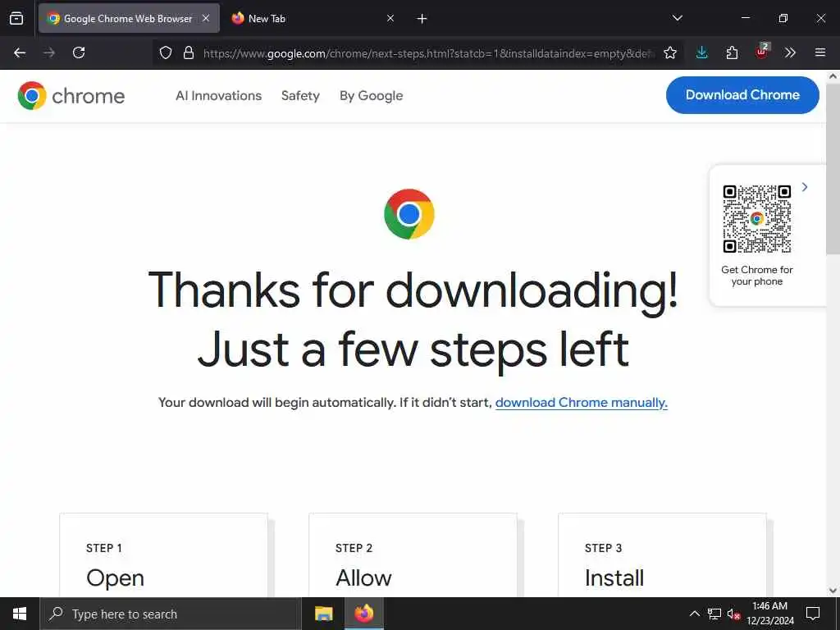Screen dimensions: 840x630
Task: Open the Firefox downloads panel
Action: coord(702,52)
